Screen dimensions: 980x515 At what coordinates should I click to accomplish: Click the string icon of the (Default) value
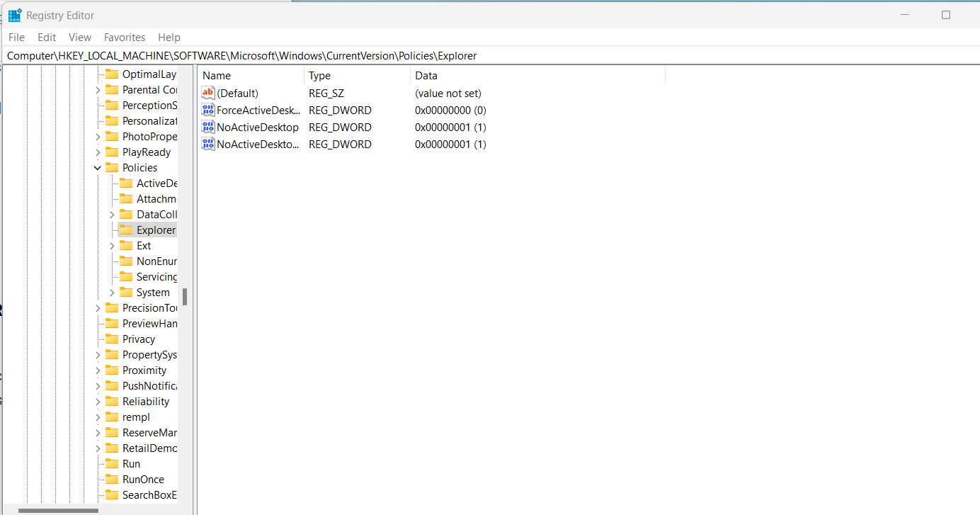pos(208,93)
